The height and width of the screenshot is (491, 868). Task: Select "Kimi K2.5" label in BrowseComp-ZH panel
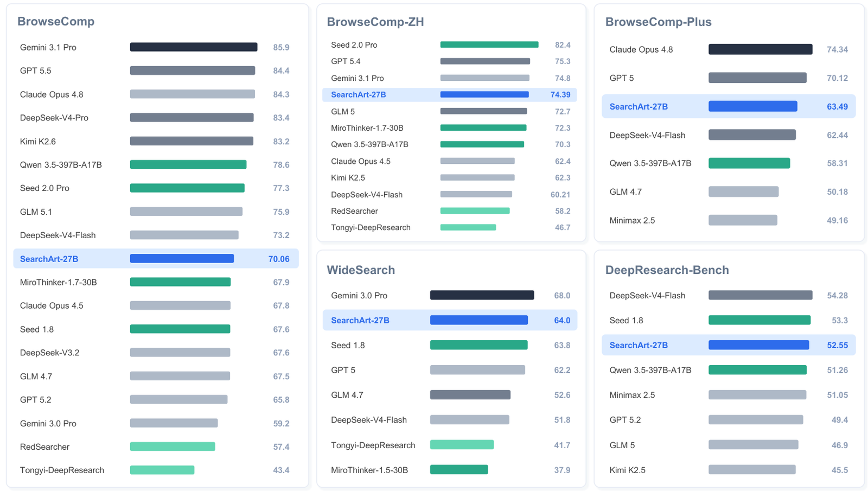click(348, 177)
